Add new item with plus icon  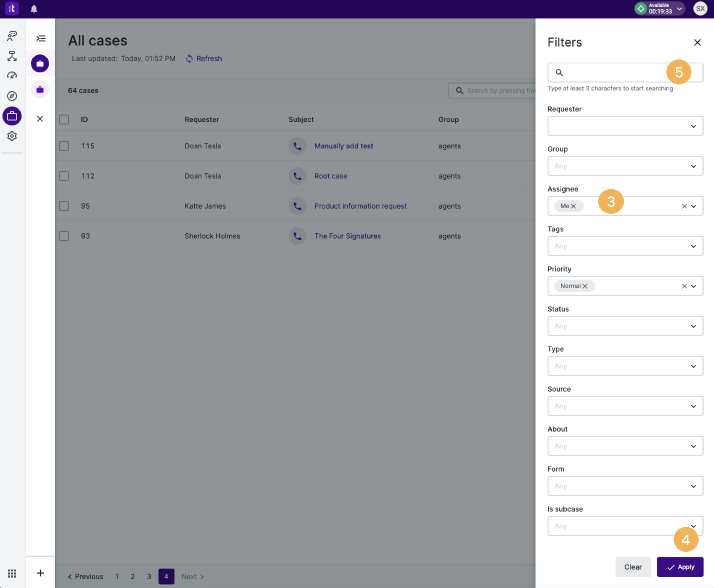click(40, 573)
